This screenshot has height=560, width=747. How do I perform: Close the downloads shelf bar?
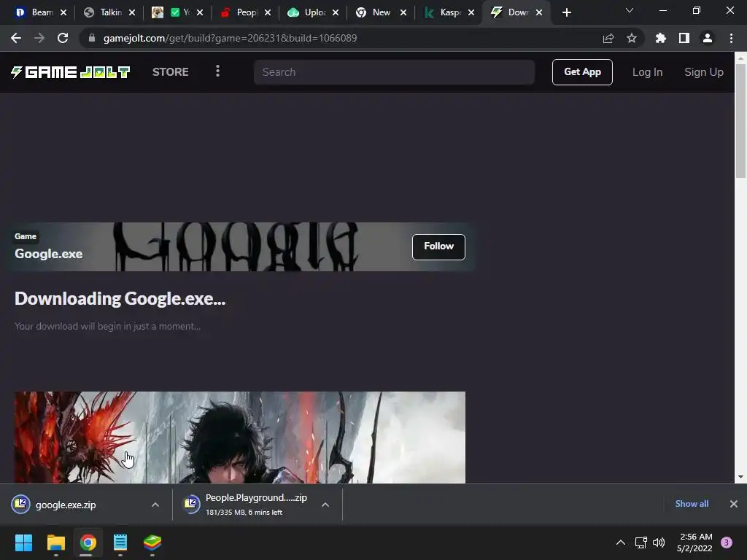734,504
